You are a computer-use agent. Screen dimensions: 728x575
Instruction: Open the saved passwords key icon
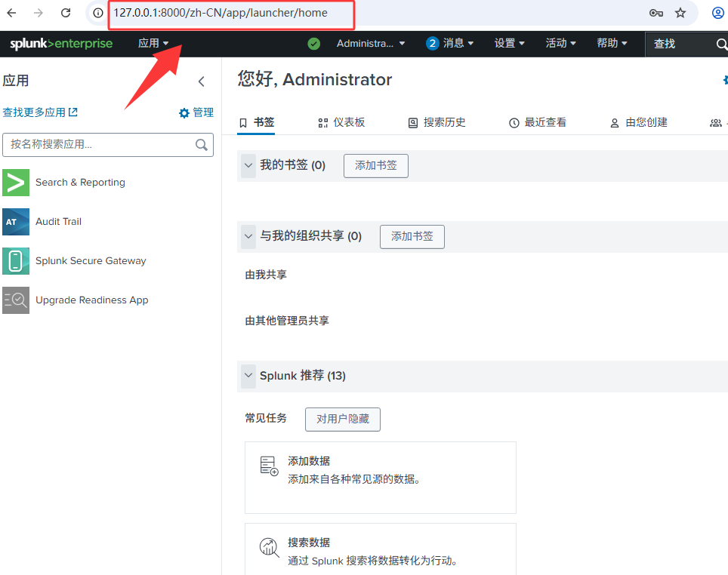[656, 13]
